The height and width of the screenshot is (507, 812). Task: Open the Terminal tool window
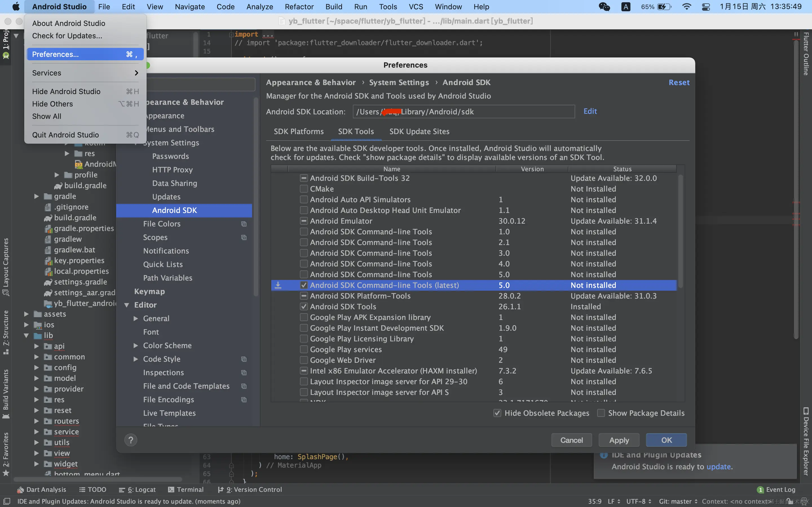coord(186,490)
